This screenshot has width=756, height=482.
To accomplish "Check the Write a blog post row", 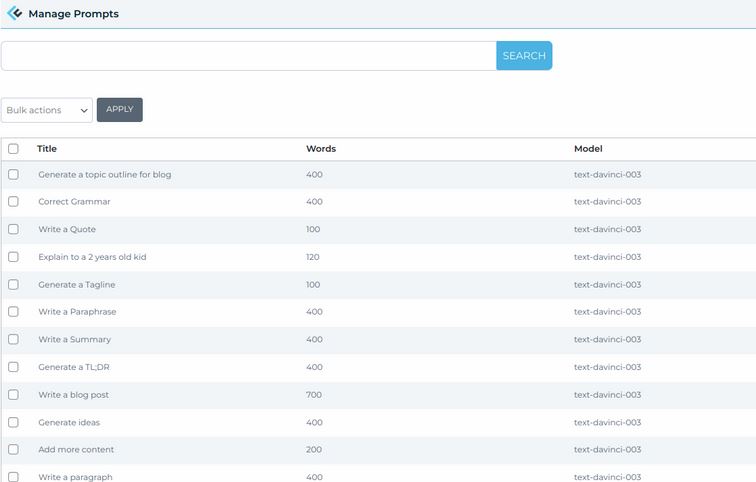I will [13, 394].
